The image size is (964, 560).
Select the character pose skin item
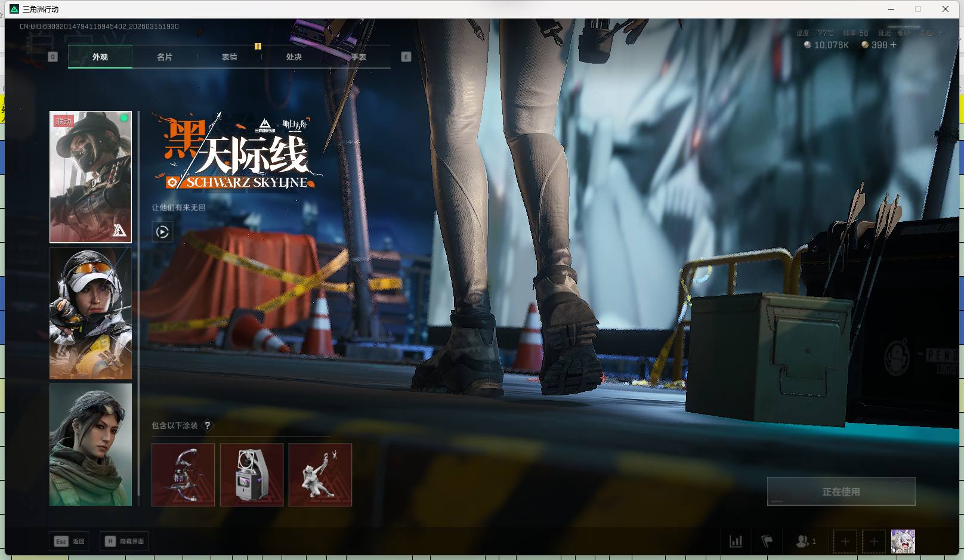(320, 475)
